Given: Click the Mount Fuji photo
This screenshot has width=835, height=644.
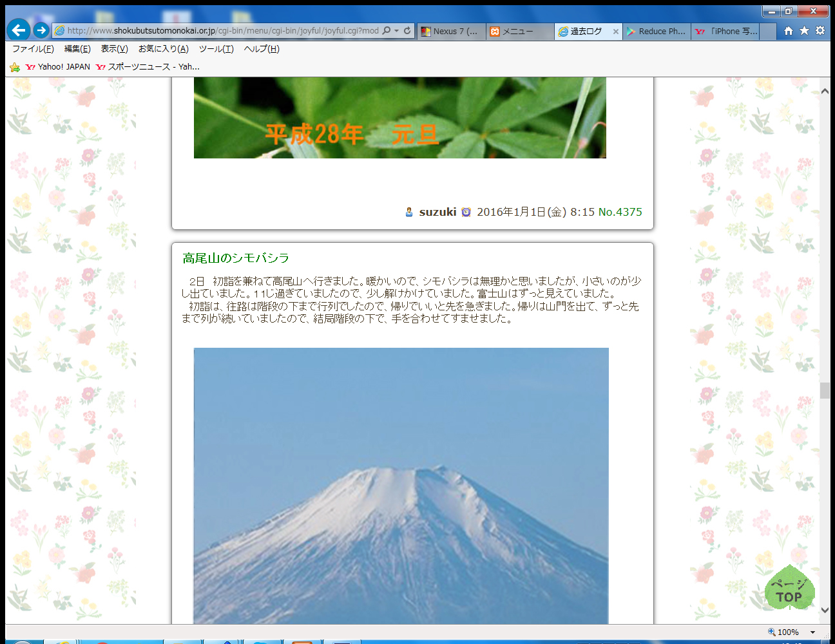Looking at the screenshot, I should (401, 486).
